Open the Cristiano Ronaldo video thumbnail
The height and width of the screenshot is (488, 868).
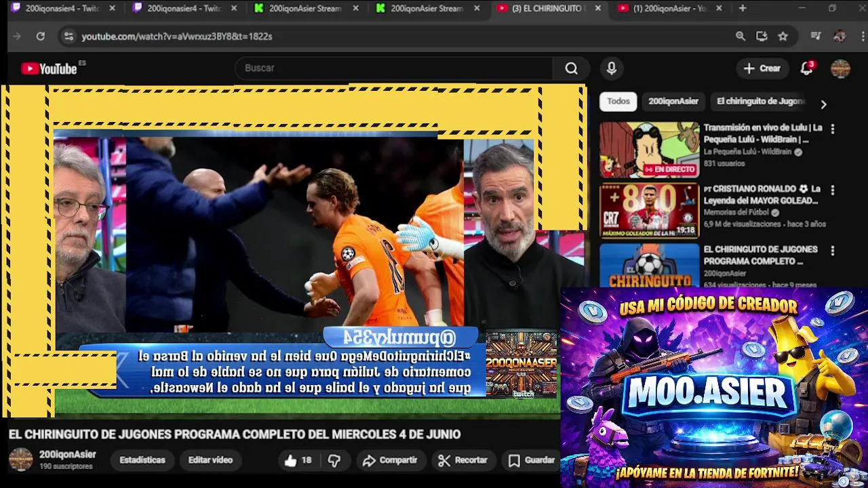click(x=649, y=211)
